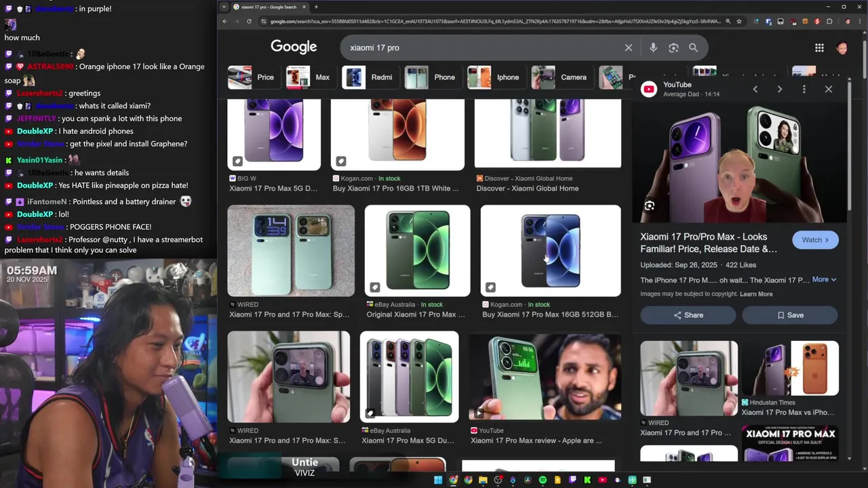Screen dimensions: 868x488
Task: Go back in the Chrome browser
Action: 225,21
